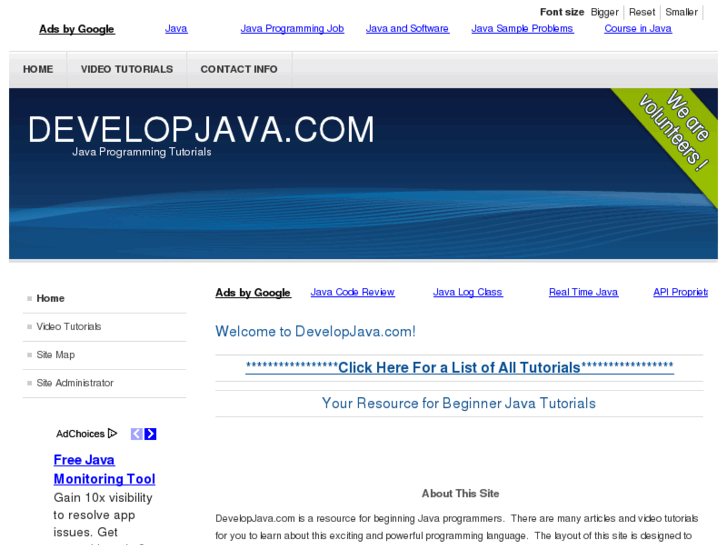Click the Welcome to DevelopJava.com heading
Screen dimensions: 727x545
[x=315, y=331]
